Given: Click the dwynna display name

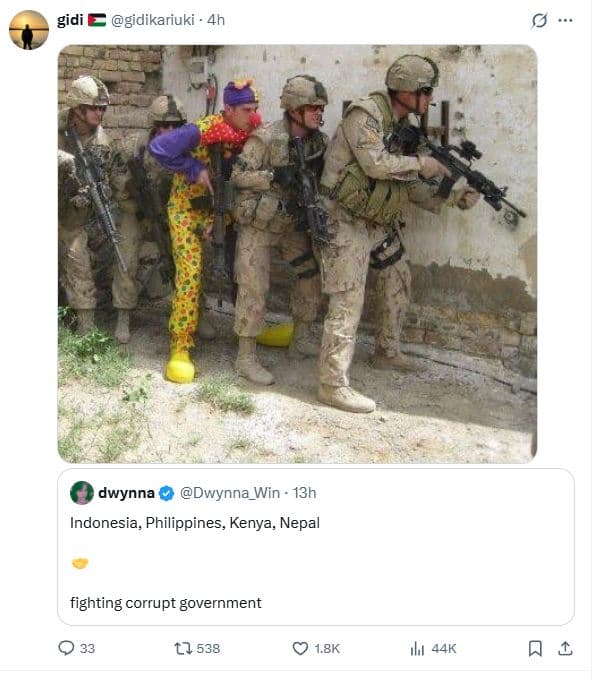Looking at the screenshot, I should tap(126, 493).
